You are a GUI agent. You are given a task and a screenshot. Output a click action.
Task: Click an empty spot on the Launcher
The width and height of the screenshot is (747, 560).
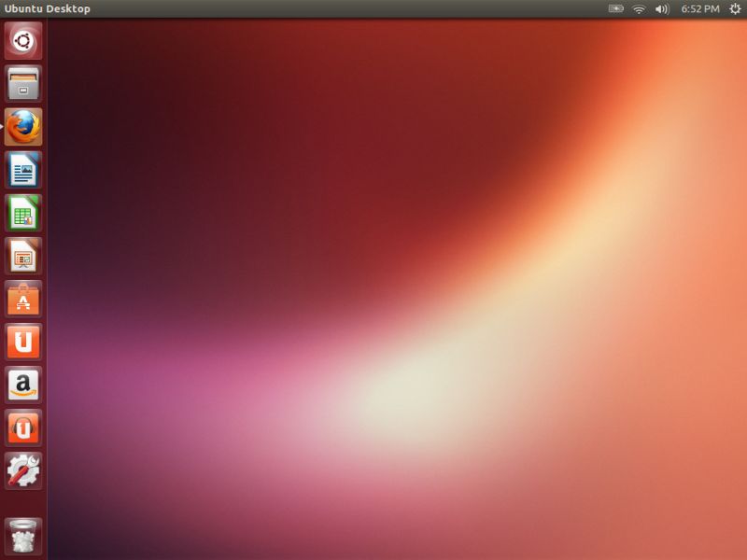click(x=22, y=502)
